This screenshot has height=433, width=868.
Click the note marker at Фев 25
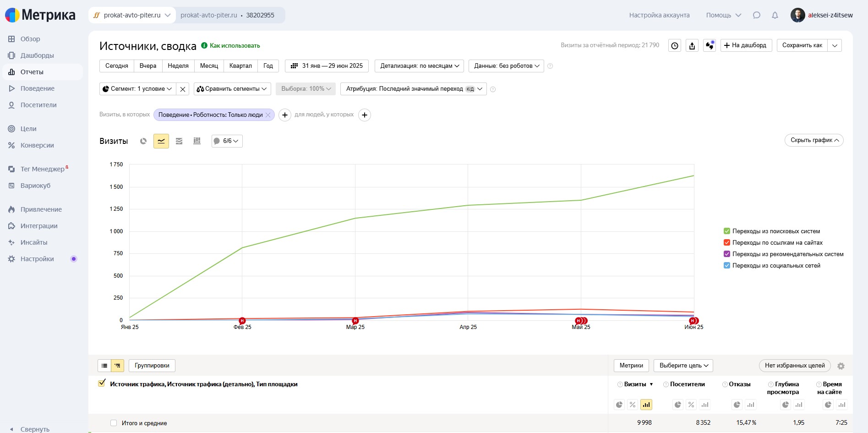[242, 321]
